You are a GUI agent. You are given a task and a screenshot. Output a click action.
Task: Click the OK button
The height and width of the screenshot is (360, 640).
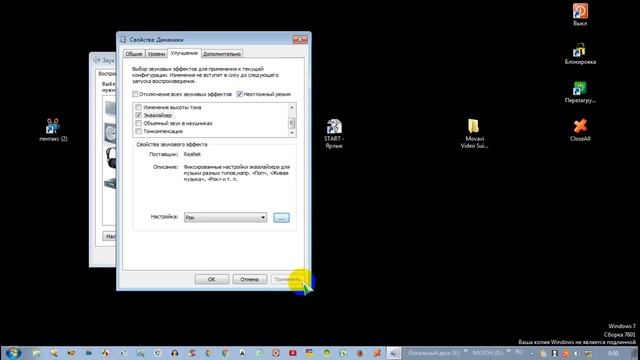[x=211, y=279]
